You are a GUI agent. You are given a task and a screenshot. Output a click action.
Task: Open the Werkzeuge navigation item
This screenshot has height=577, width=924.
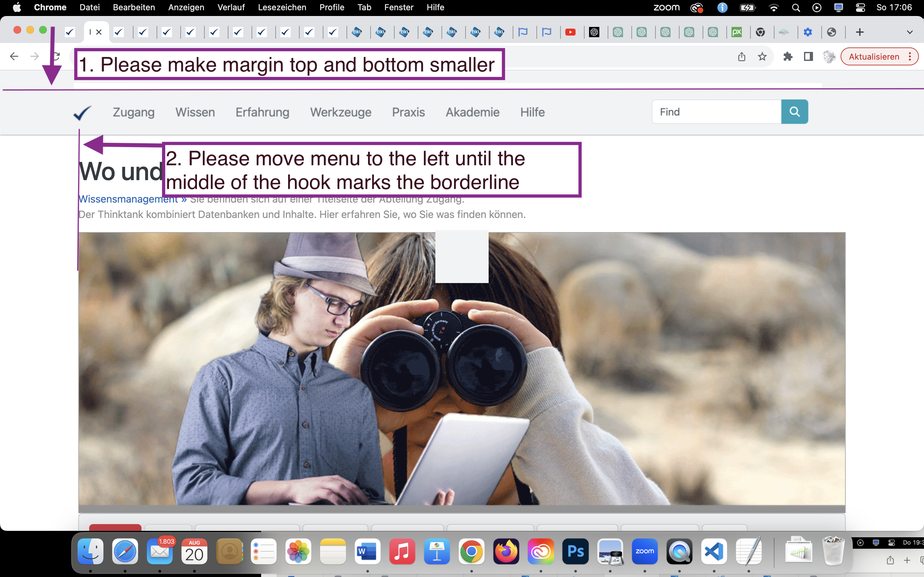click(x=341, y=112)
